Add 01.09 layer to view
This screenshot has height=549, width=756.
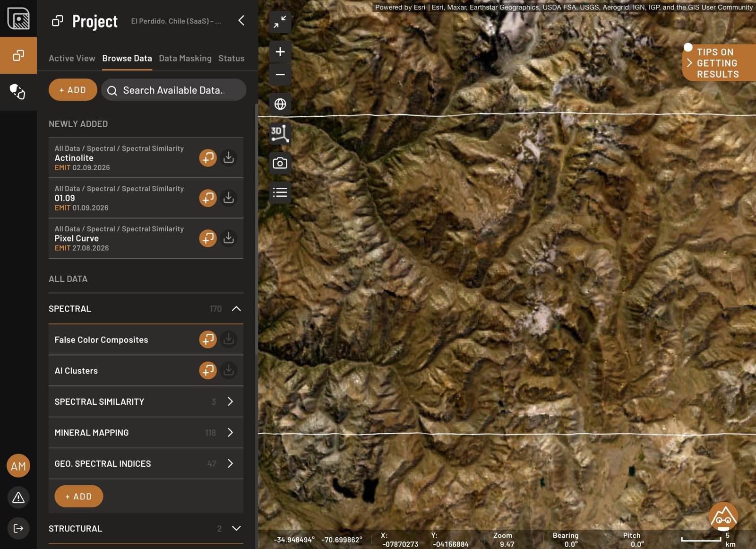point(208,198)
